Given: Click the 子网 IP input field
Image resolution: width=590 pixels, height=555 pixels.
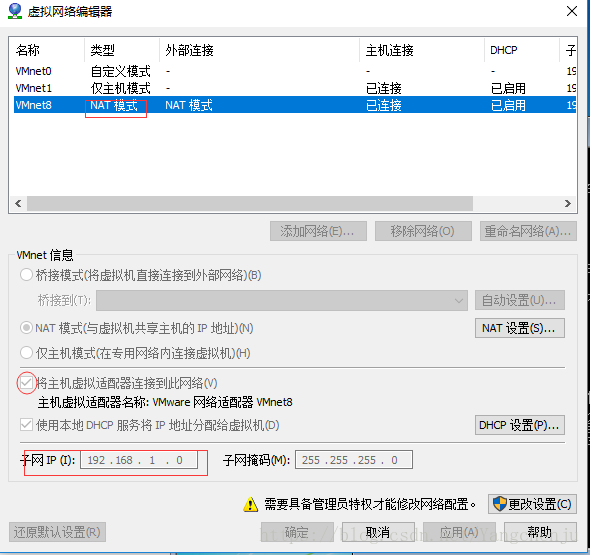Looking at the screenshot, I should [139, 460].
